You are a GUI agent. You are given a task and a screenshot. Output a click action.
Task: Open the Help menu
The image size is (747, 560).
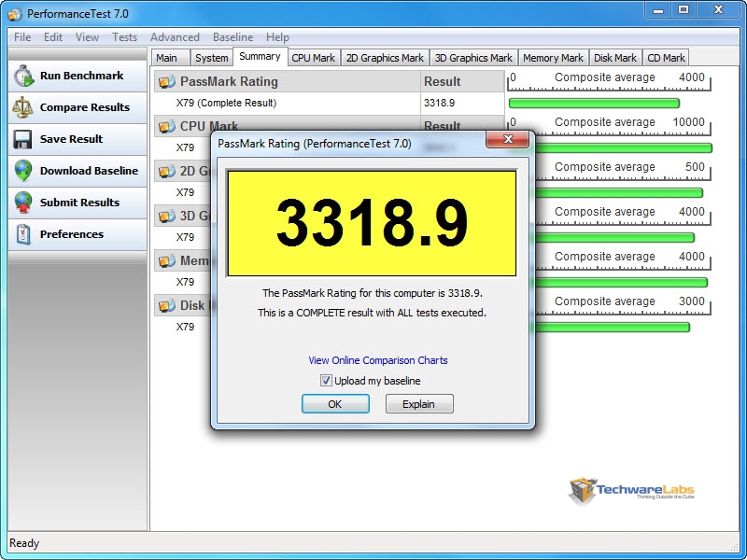pos(277,37)
